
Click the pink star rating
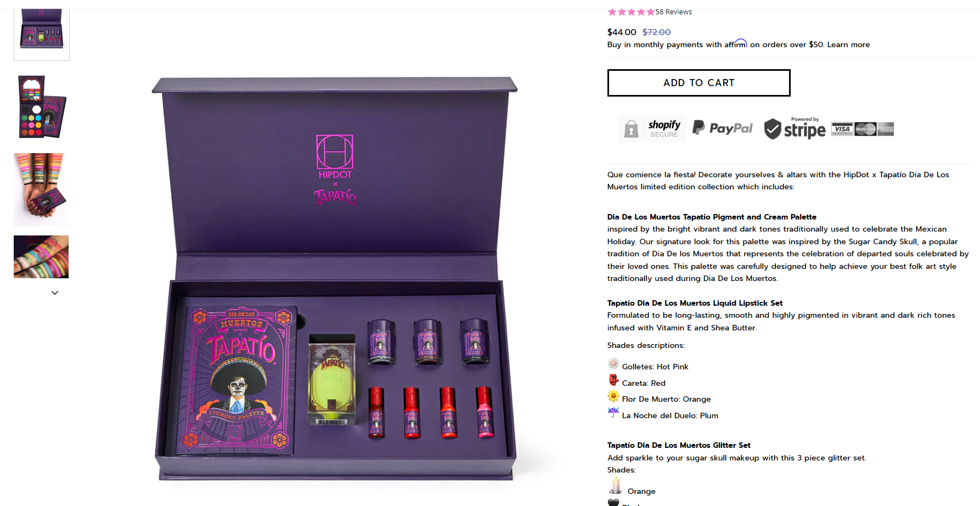pyautogui.click(x=631, y=12)
